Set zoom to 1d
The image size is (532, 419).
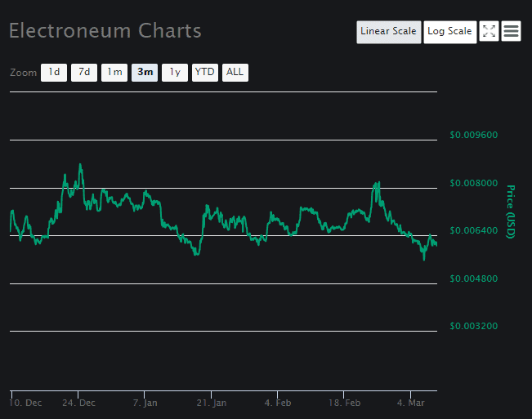[x=54, y=73]
